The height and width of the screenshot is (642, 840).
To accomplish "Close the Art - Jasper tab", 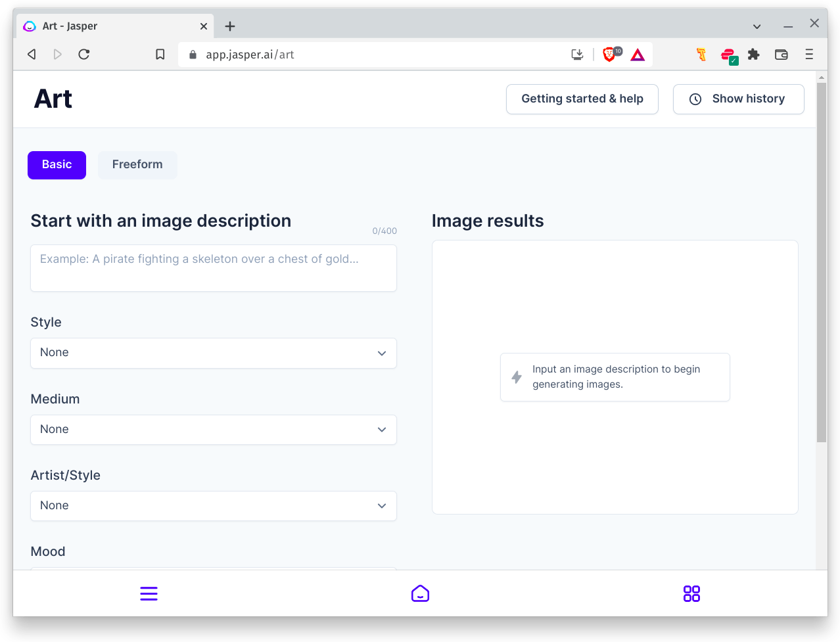I will 204,26.
